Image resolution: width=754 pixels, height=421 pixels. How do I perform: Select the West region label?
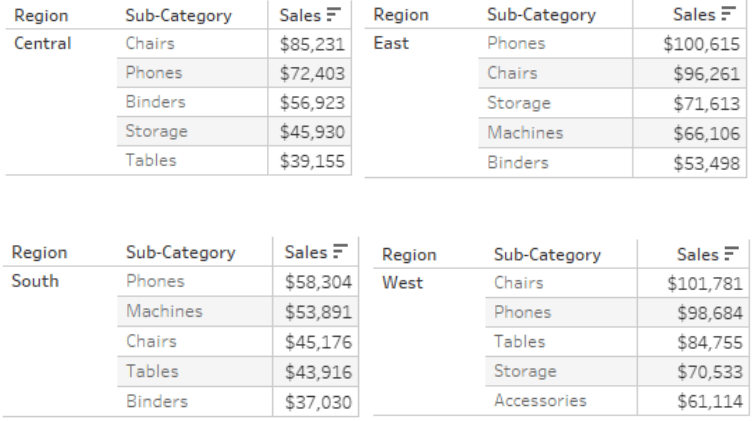click(402, 283)
